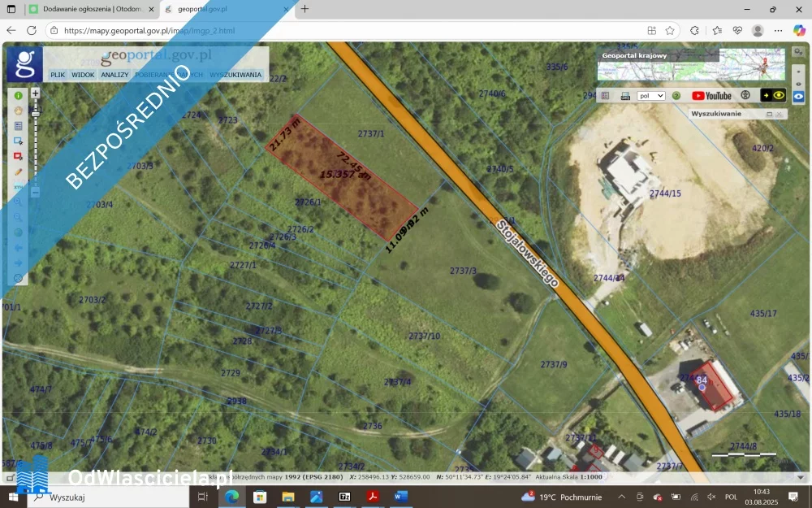Open the list/table tool in left toolbar

click(x=18, y=126)
